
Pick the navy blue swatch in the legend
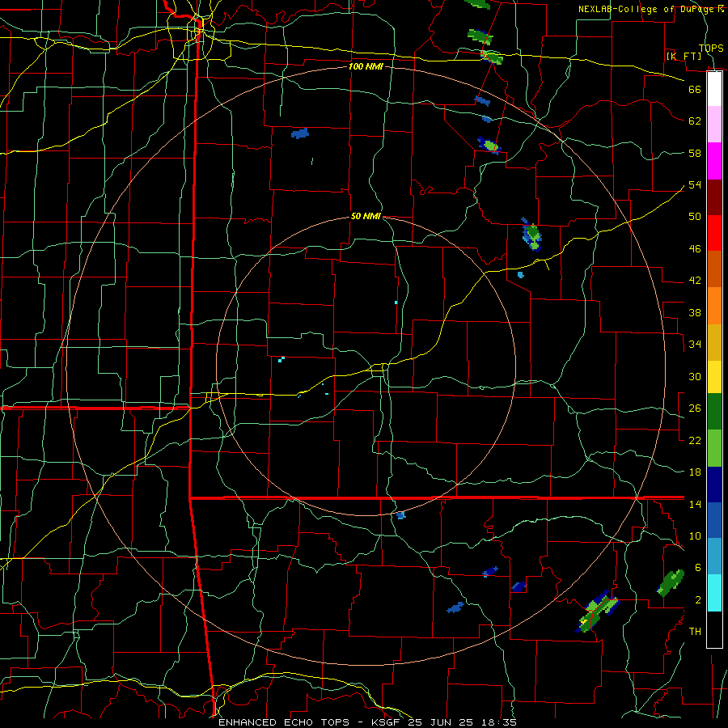click(714, 485)
